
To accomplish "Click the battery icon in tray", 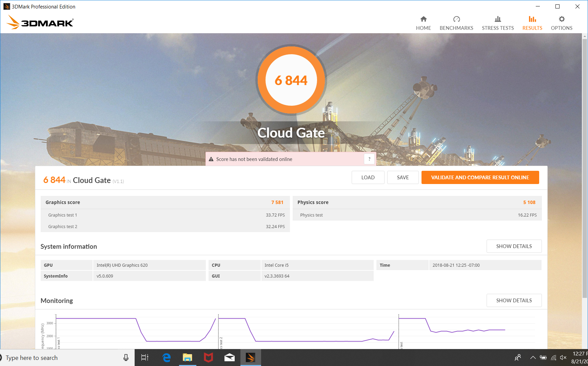I will tap(543, 358).
